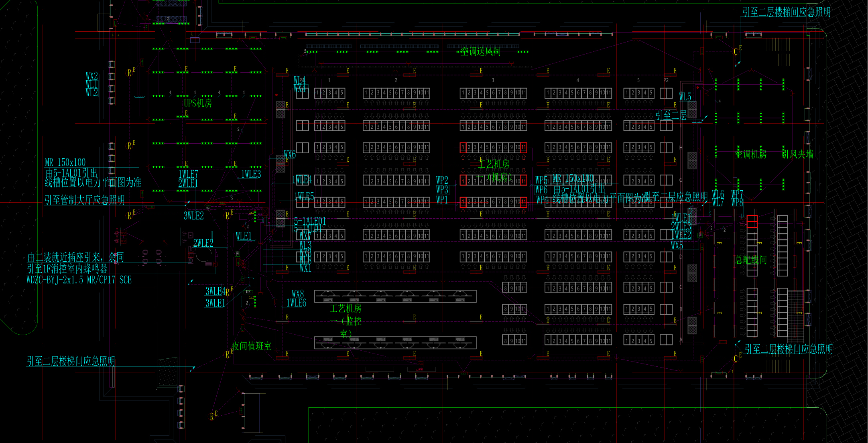
Task: Select the P2 column header cabinet marker
Action: pyautogui.click(x=666, y=80)
